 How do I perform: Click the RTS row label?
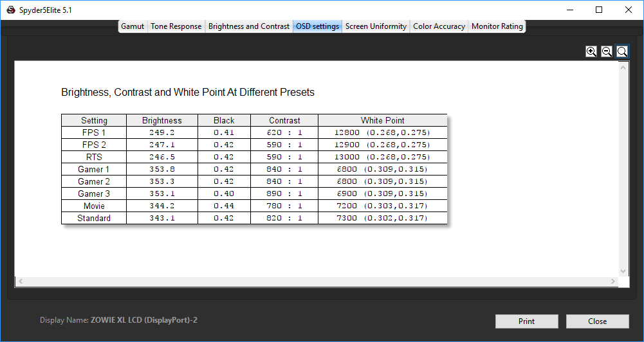[x=94, y=157]
